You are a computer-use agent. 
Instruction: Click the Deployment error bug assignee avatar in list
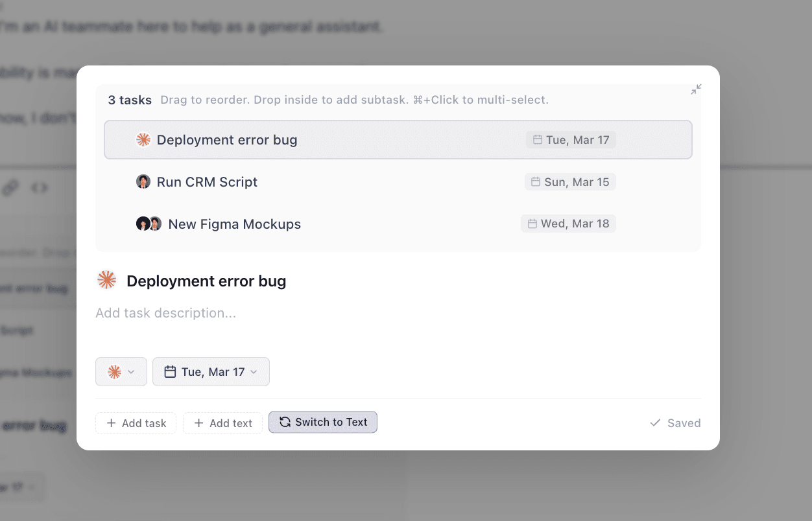(x=143, y=140)
